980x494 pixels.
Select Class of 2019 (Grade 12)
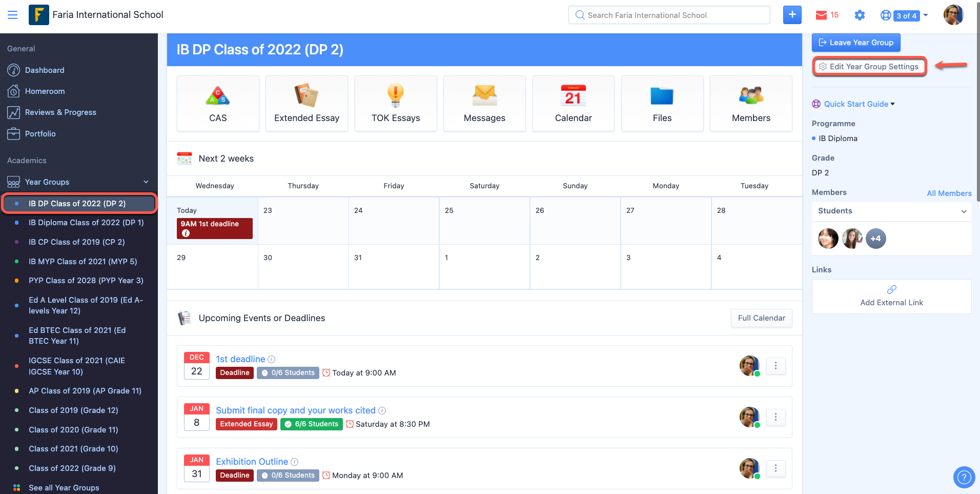point(73,410)
